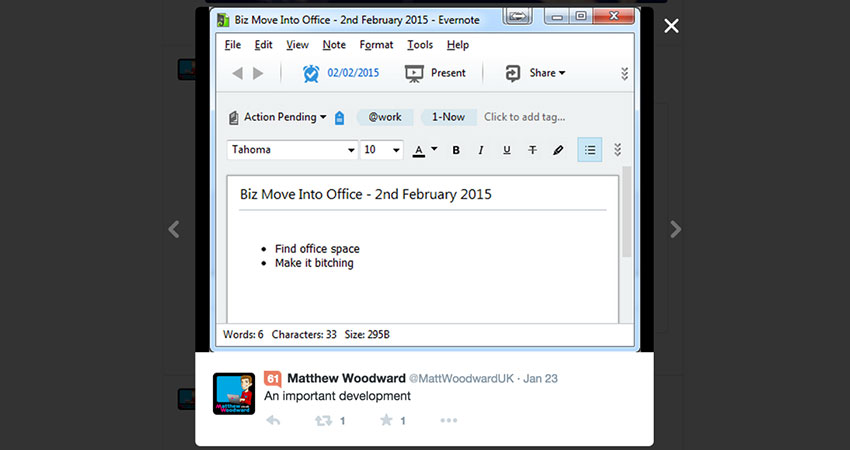Click the note title field
Screen dimensions: 850x450
click(x=422, y=195)
